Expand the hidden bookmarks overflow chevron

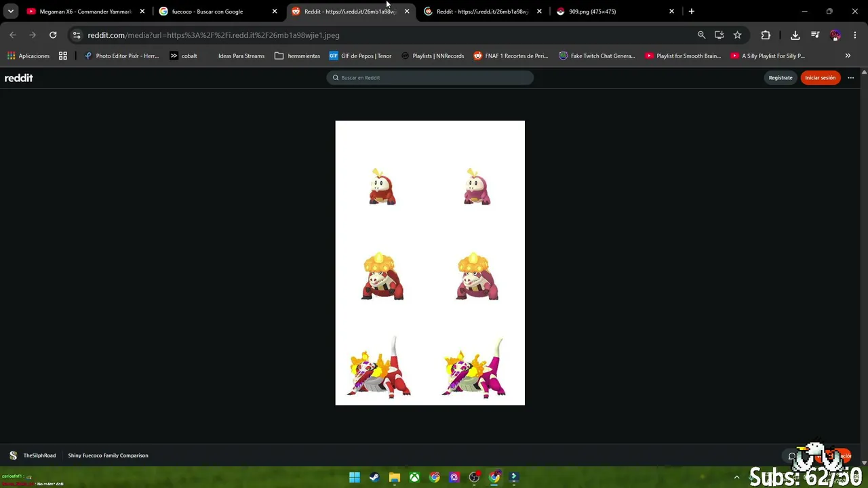coord(848,56)
